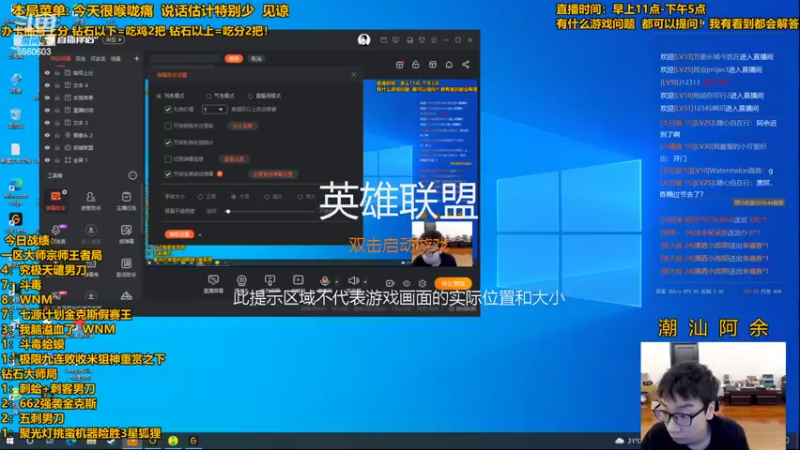Viewport: 800px width, 450px height.
Task: Adjust the background opacity slider handle
Action: pyautogui.click(x=228, y=211)
